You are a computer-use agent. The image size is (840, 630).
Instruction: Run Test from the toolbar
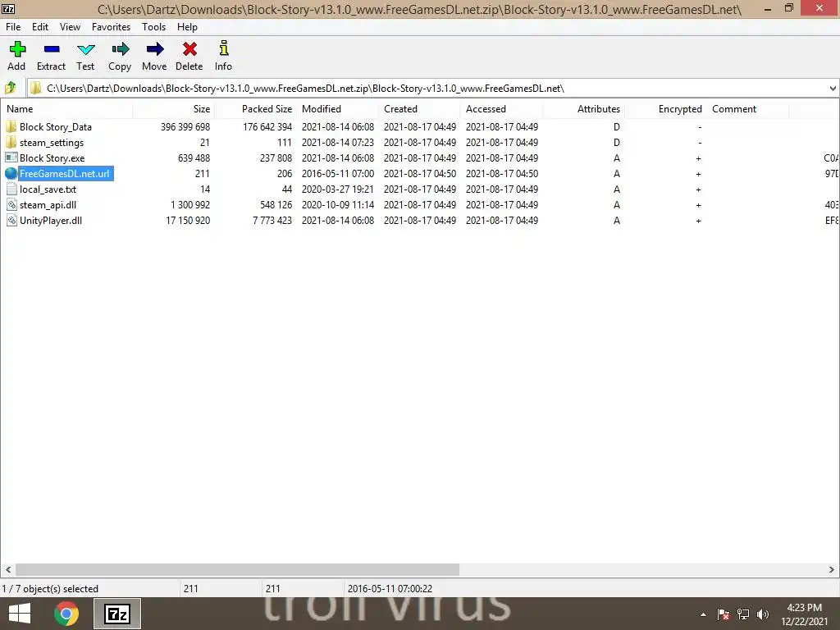tap(85, 49)
